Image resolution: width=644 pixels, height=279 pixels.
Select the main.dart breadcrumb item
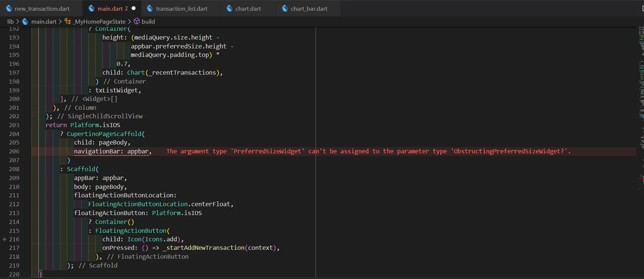pyautogui.click(x=44, y=21)
